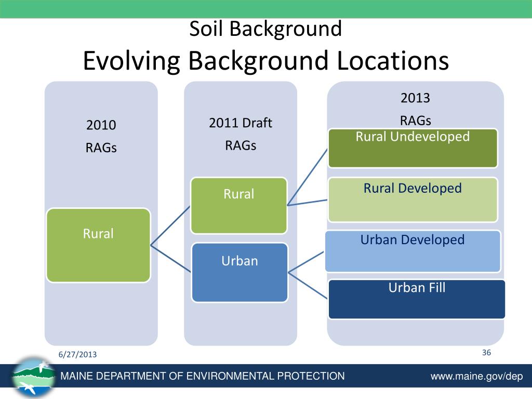Select the 2010 Rural box
Viewport: 532px width, 399px height.
click(98, 245)
